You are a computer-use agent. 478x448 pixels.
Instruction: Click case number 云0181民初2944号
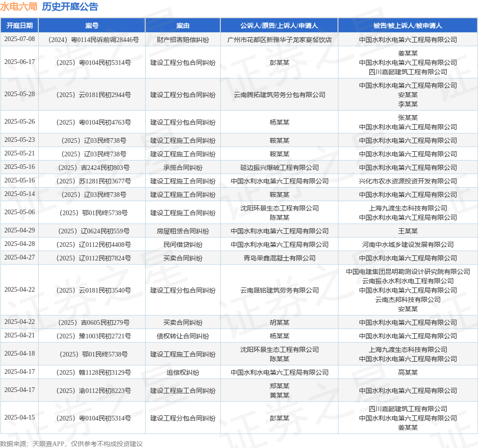(93, 95)
